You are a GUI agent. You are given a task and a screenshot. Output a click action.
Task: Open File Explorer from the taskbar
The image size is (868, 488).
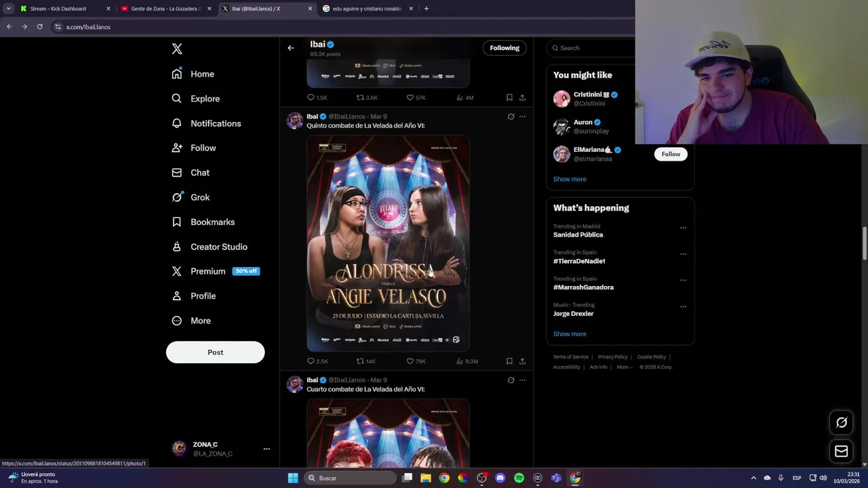tap(426, 478)
